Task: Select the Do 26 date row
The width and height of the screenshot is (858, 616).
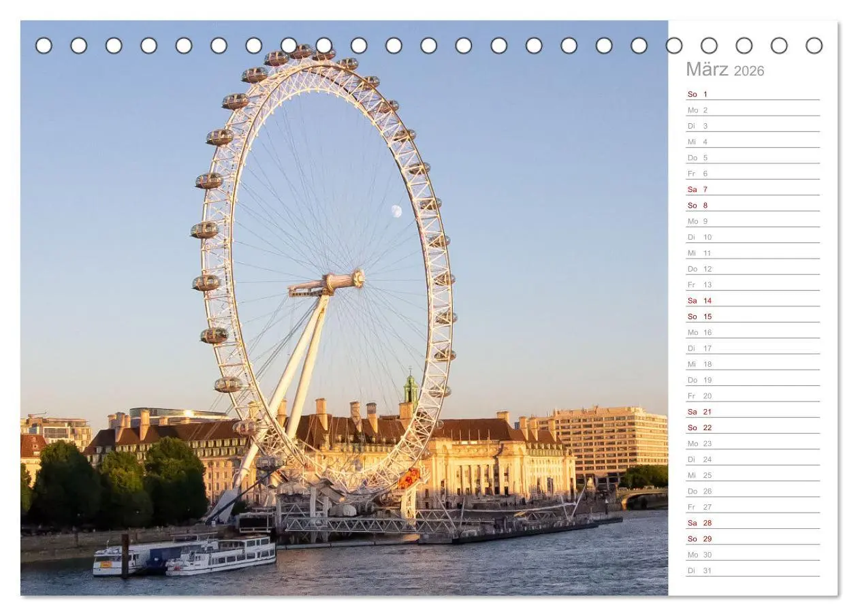Action: pyautogui.click(x=752, y=490)
